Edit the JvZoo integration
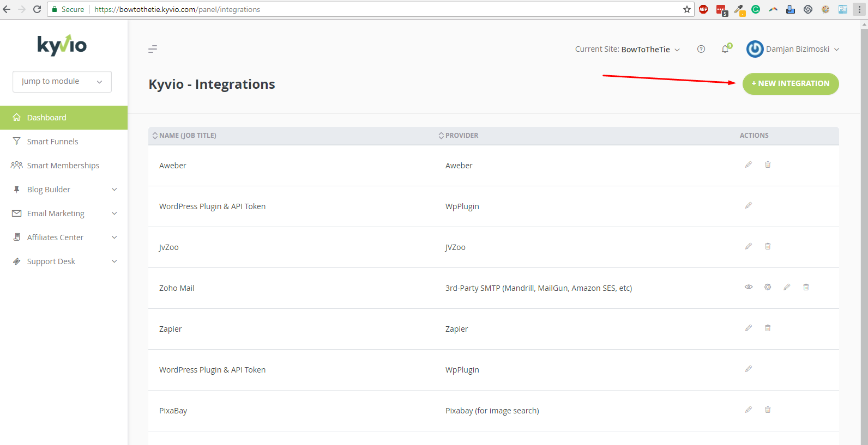This screenshot has height=445, width=868. coord(749,246)
